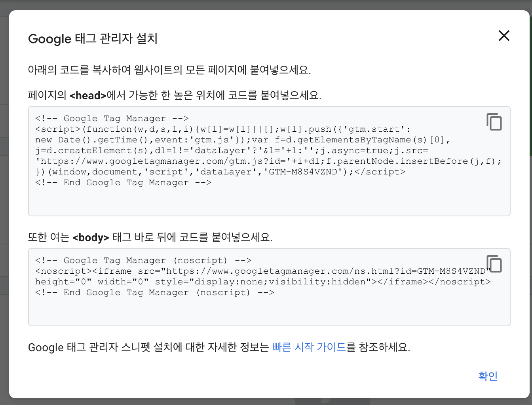532x405 pixels.
Task: Click the '<!-- Google Tag Manager (noscript) -->' line
Action: (x=143, y=261)
